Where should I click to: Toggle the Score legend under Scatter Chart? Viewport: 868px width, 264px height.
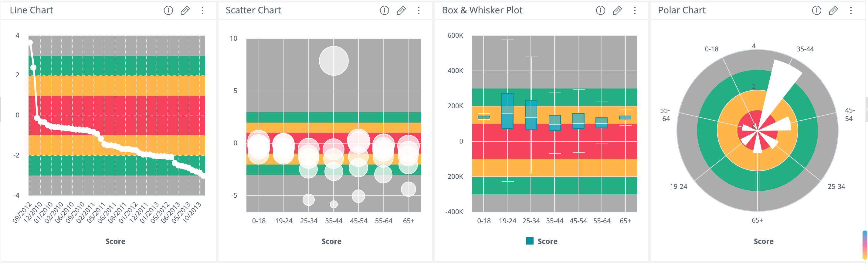click(x=331, y=241)
